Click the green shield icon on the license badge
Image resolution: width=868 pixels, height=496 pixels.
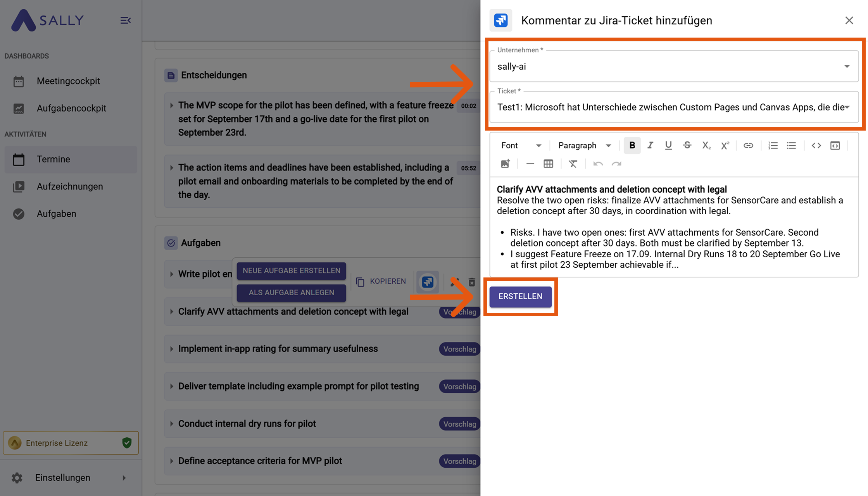tap(127, 443)
